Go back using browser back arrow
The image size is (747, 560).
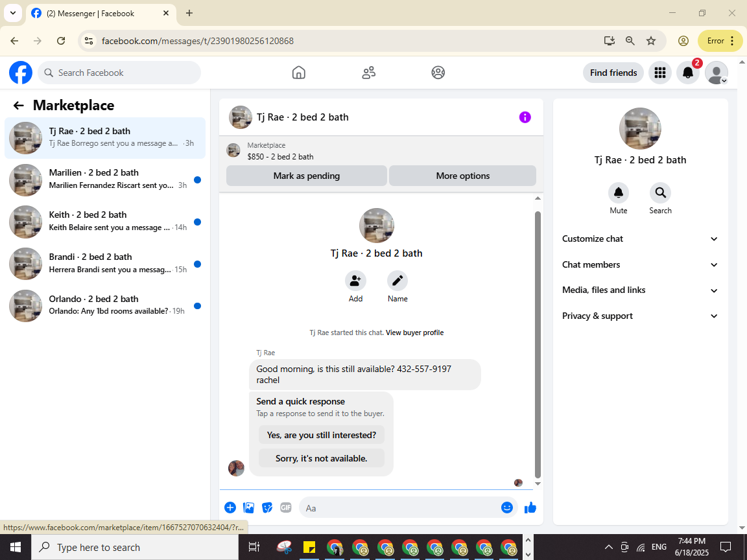pyautogui.click(x=14, y=41)
